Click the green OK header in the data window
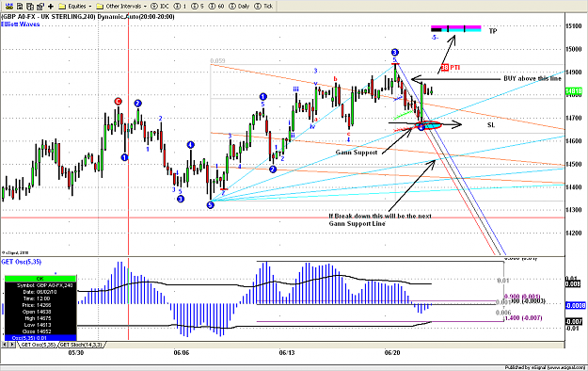This screenshot has width=588, height=371. (x=40, y=279)
